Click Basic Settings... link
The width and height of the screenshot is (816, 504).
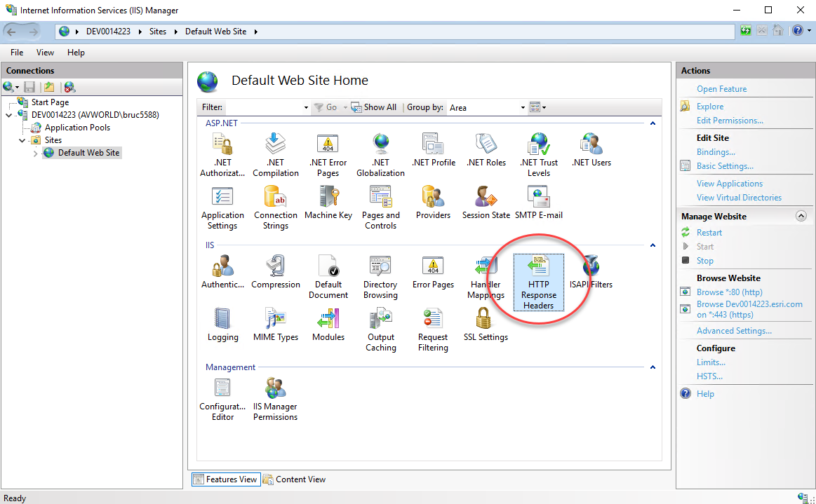tap(725, 166)
